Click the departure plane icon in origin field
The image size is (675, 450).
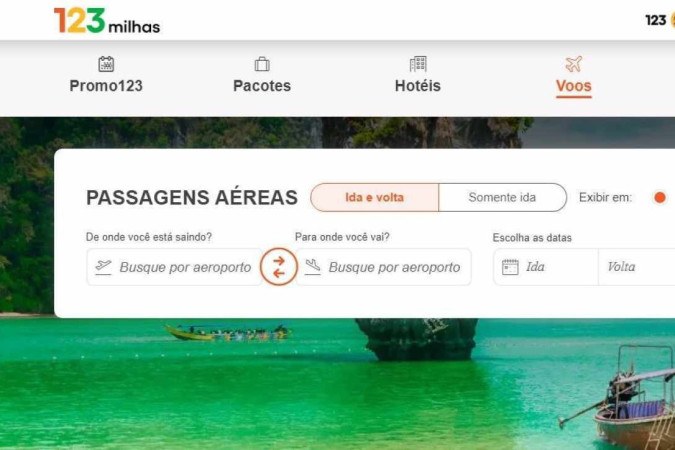pyautogui.click(x=103, y=267)
